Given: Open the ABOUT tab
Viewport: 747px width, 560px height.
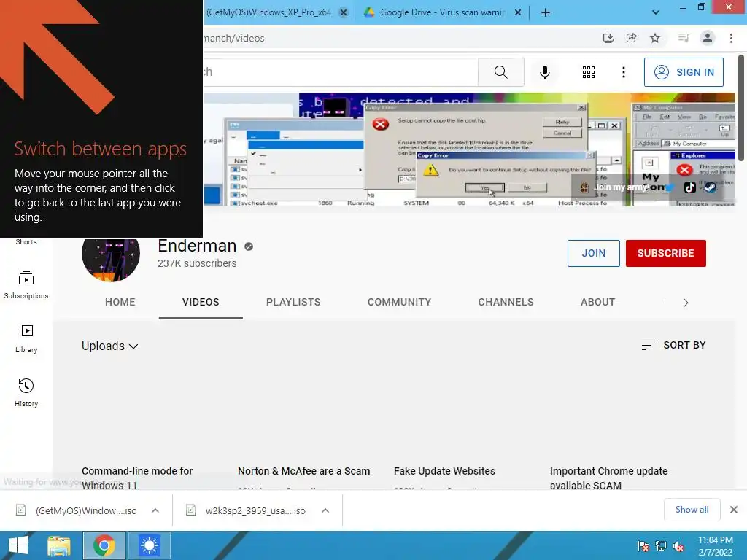Looking at the screenshot, I should click(x=598, y=302).
